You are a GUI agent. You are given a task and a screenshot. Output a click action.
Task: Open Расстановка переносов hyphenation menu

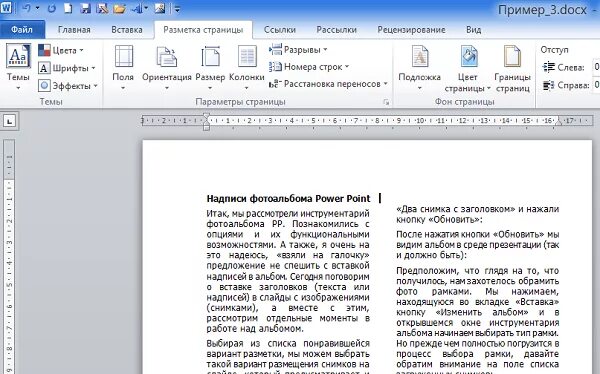coord(328,84)
